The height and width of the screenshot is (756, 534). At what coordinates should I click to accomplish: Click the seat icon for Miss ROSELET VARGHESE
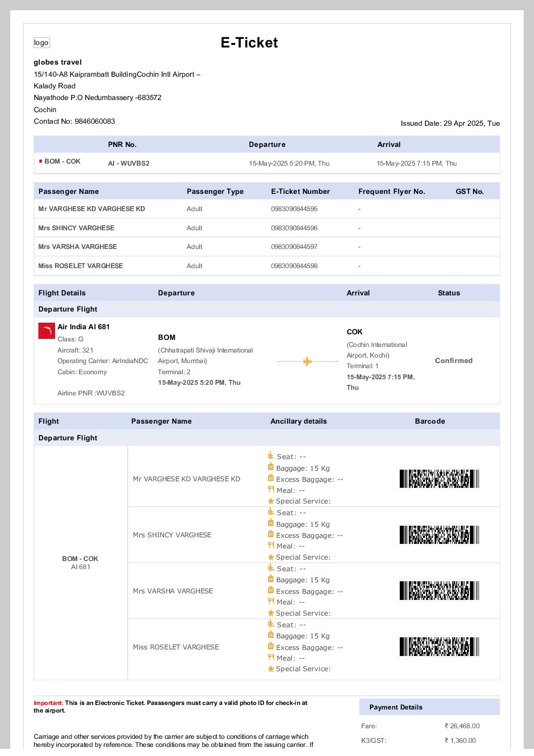[x=271, y=624]
